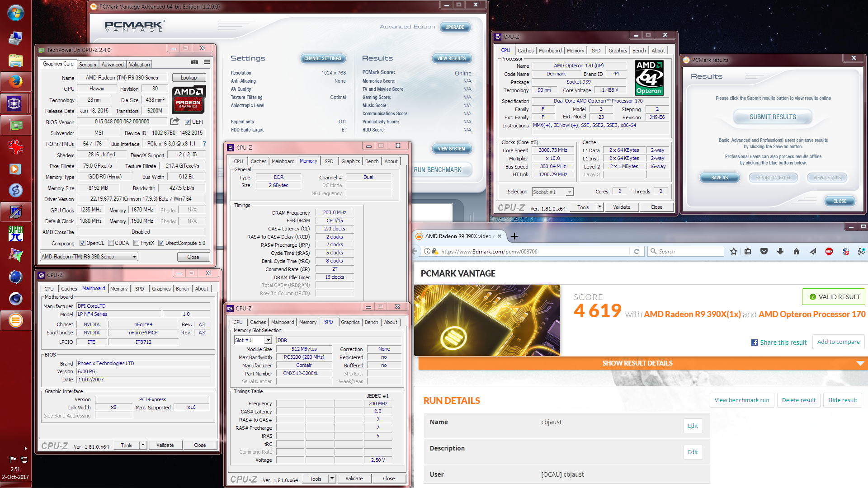This screenshot has height=488, width=868.
Task: Select the CPU-Z chip taskbar icon
Action: coord(15,103)
